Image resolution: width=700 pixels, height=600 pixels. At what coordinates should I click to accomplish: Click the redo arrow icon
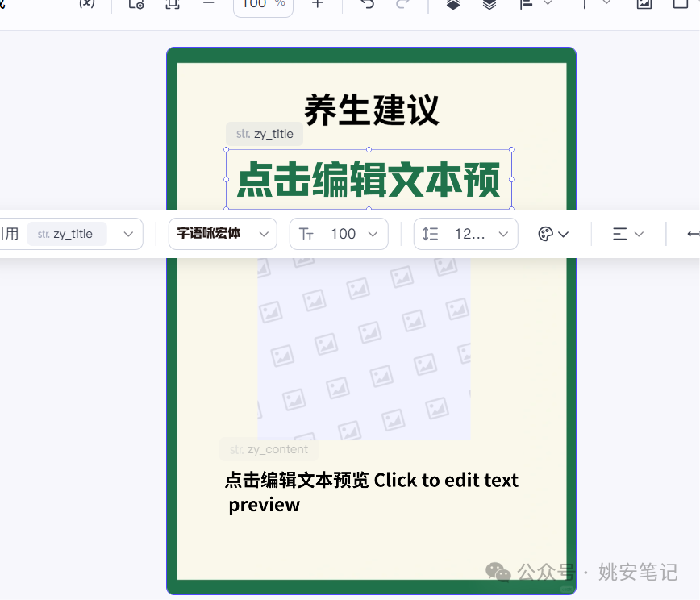tap(402, 4)
